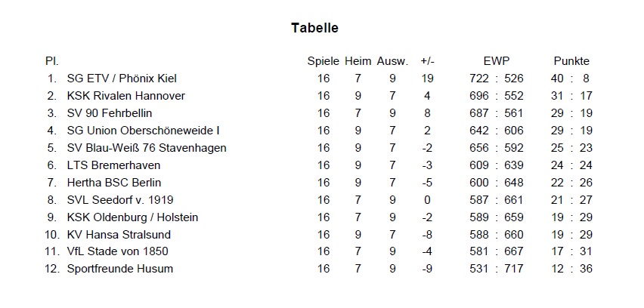Select VfL Stade von 1850
The image size is (644, 308).
pos(117,252)
